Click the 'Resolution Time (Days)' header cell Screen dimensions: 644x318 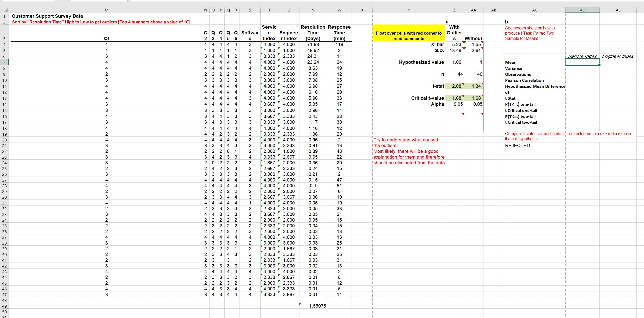(x=313, y=33)
